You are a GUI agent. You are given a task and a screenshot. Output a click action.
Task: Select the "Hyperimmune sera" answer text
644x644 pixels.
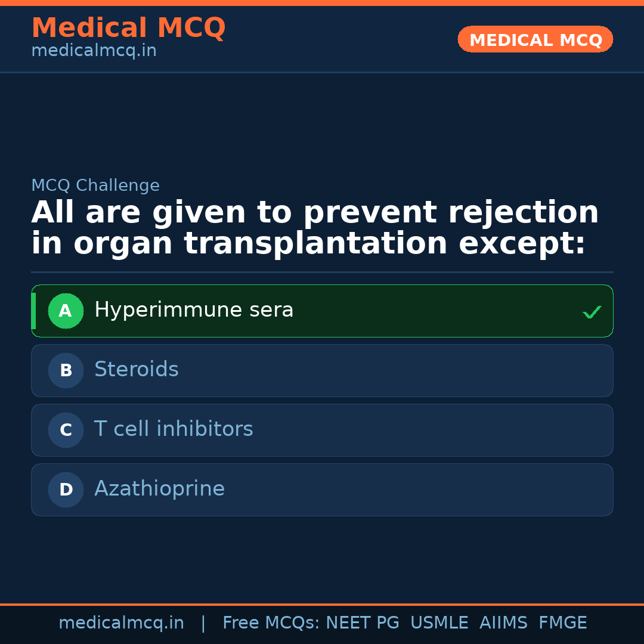194,310
